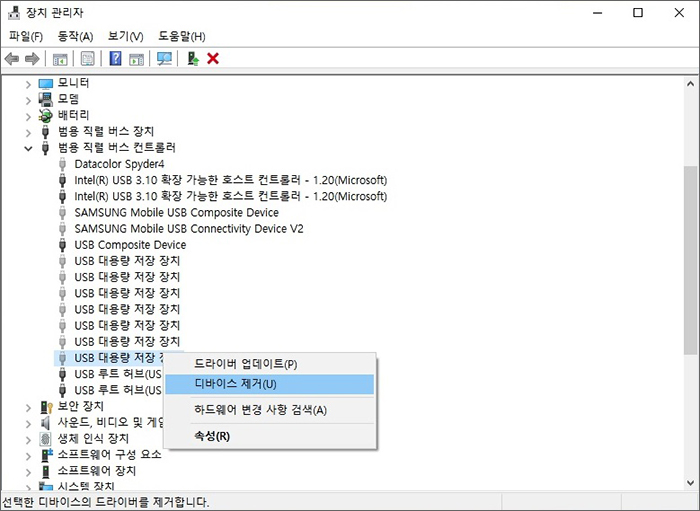
Task: Expand the 보안 장치 category
Action: (28, 407)
